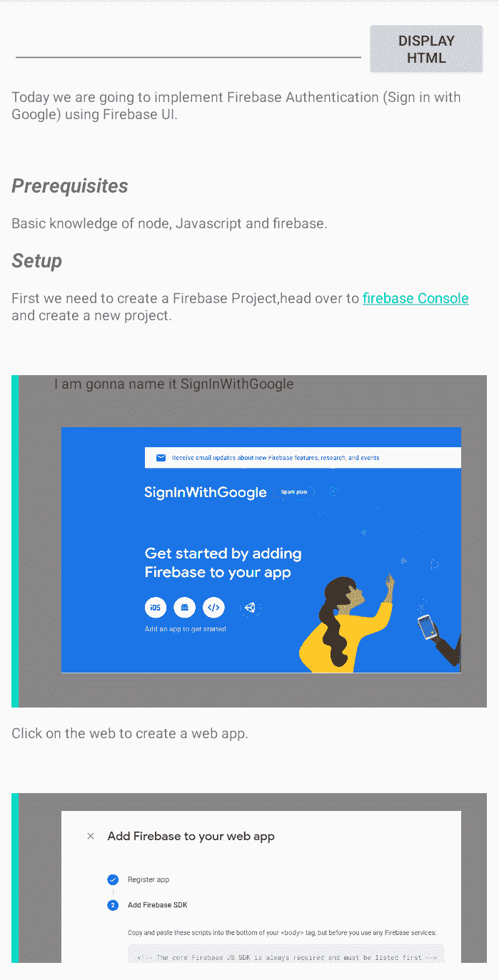The image size is (499, 980).
Task: Click the iOS app icon
Action: tap(156, 608)
